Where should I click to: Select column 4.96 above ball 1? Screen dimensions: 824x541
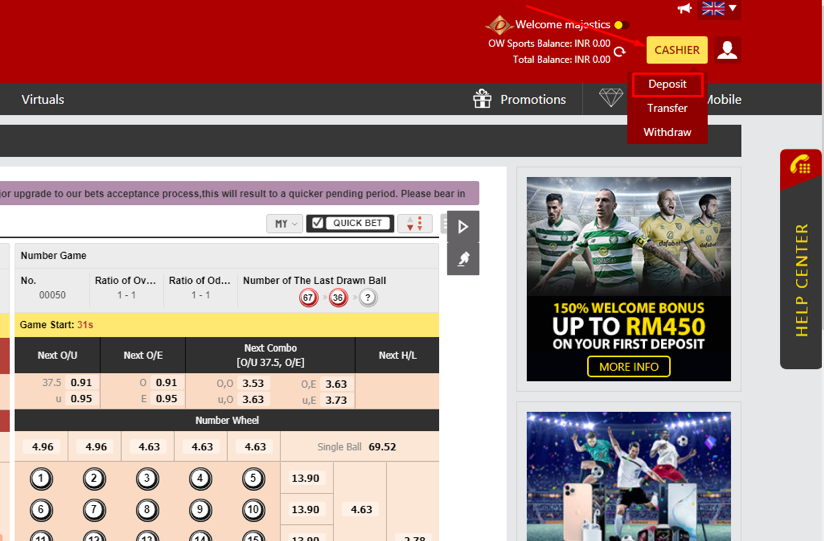(43, 447)
